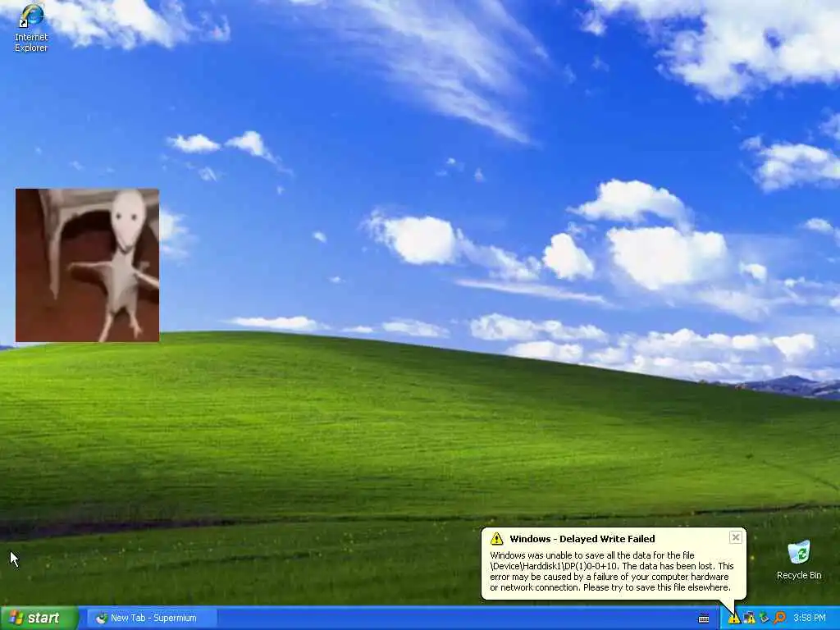The height and width of the screenshot is (630, 840).
Task: Click the white creature picture on desktop
Action: [x=87, y=265]
